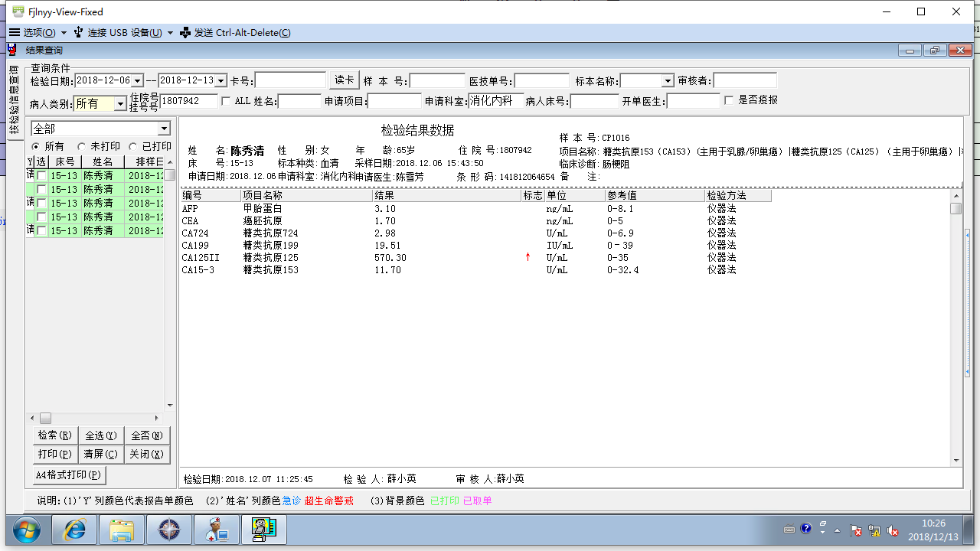Select the CA199 糖类抗原199 row

point(476,246)
